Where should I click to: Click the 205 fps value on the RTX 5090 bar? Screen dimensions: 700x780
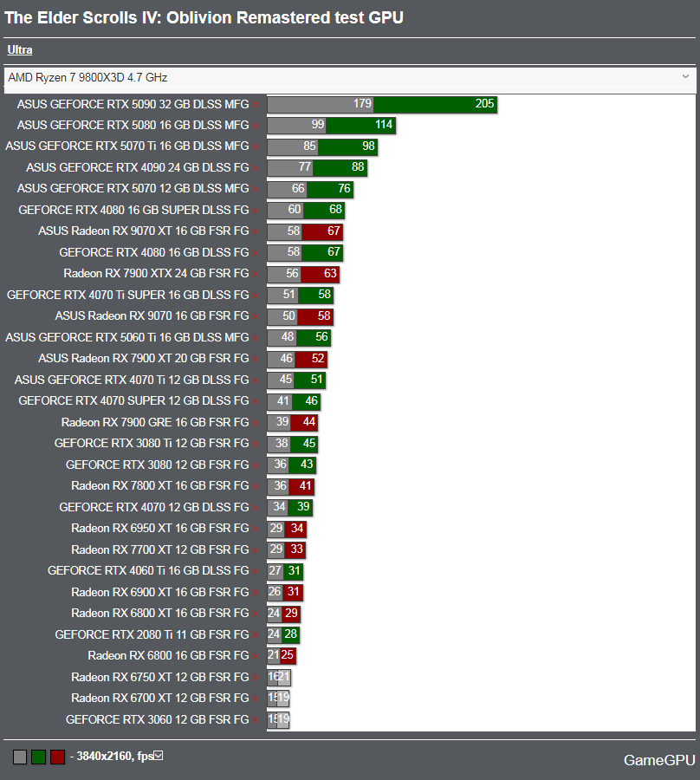[x=485, y=103]
